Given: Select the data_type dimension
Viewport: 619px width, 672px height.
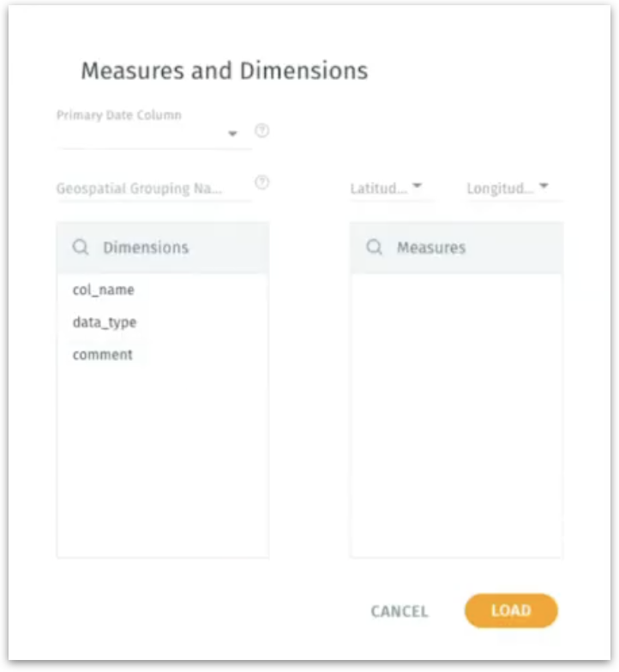Looking at the screenshot, I should pyautogui.click(x=105, y=322).
